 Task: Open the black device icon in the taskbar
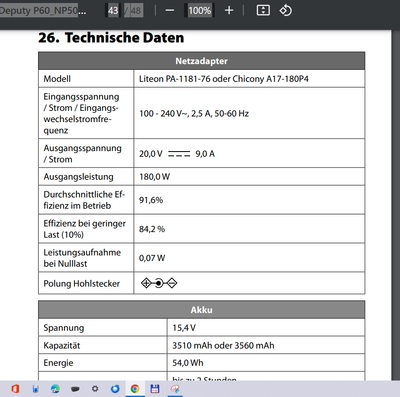(75, 389)
